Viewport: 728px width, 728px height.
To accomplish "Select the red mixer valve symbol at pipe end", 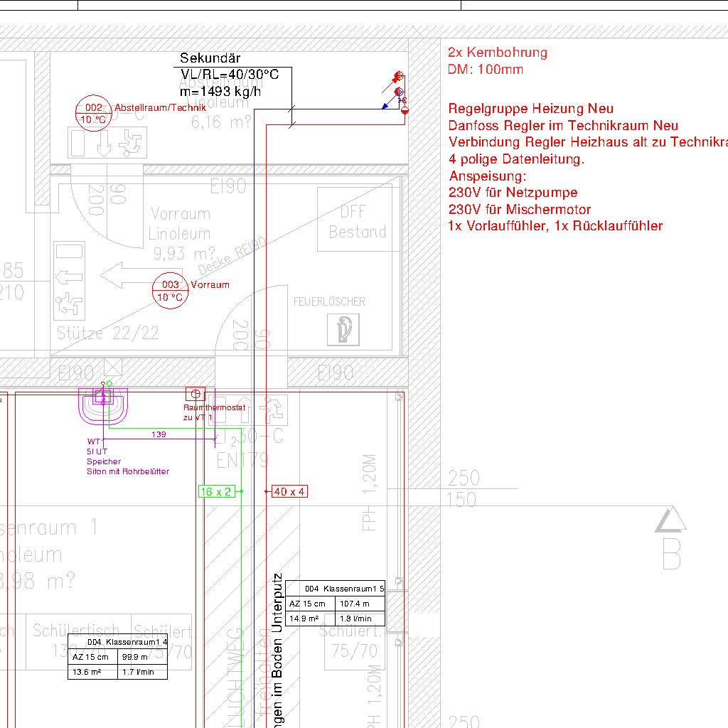I will [405, 109].
